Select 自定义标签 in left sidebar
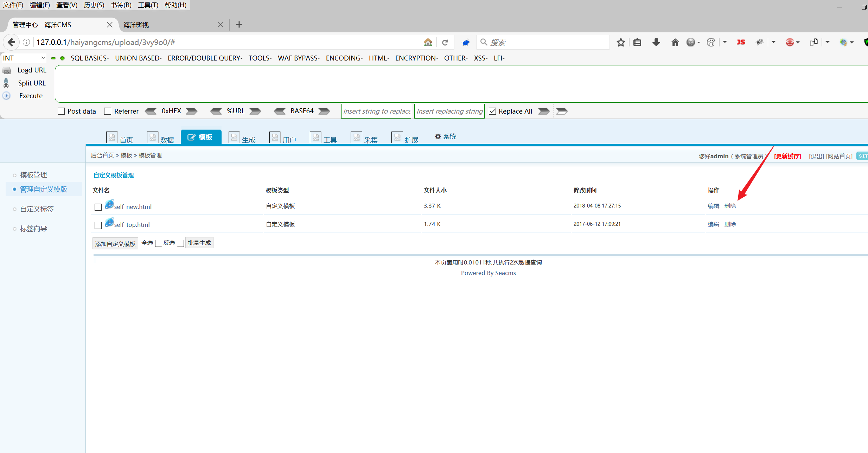868x453 pixels. 37,209
